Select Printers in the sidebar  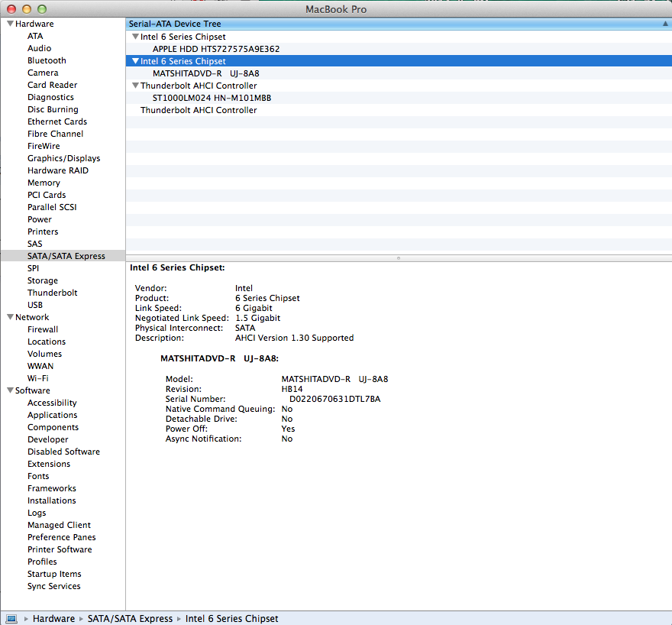(43, 232)
